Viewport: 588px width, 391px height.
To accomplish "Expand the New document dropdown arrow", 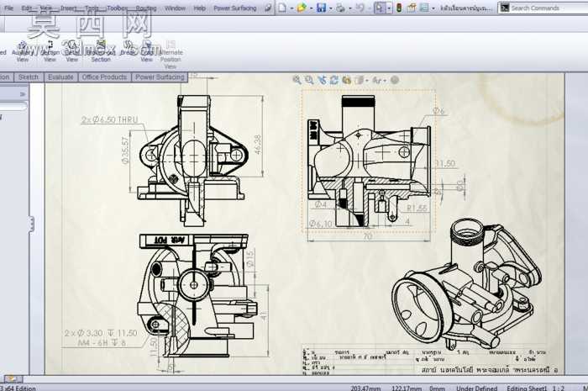I will coord(291,8).
